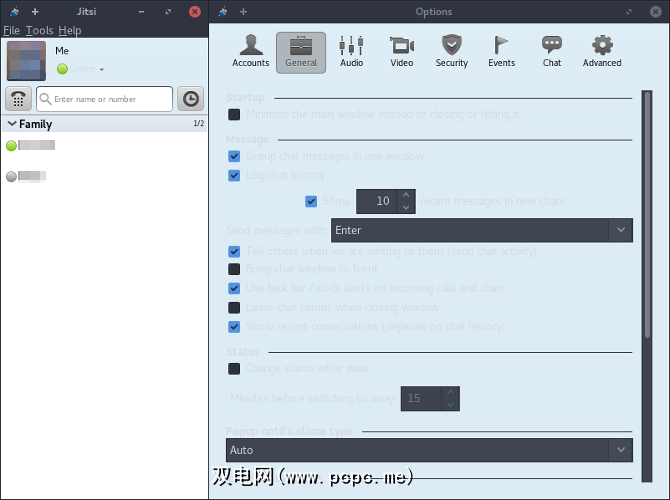This screenshot has width=670, height=500.
Task: Click the minutes before away field
Action: (x=421, y=399)
